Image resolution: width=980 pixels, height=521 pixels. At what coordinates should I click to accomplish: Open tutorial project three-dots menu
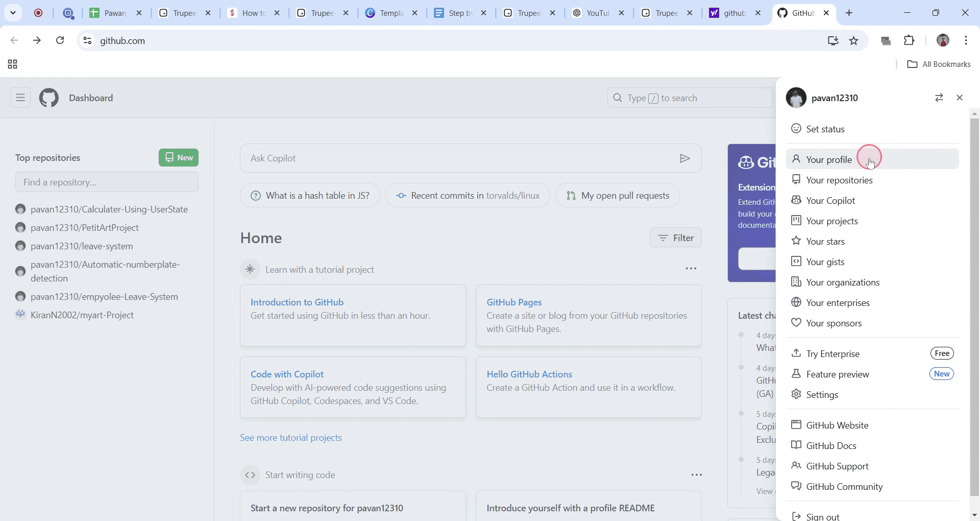[x=691, y=269]
